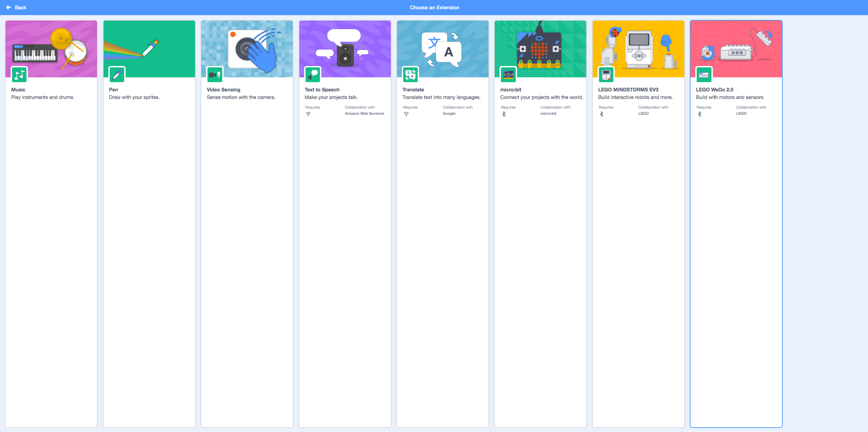The width and height of the screenshot is (868, 432).
Task: Click the Pen extension pencil icon
Action: coord(117,75)
